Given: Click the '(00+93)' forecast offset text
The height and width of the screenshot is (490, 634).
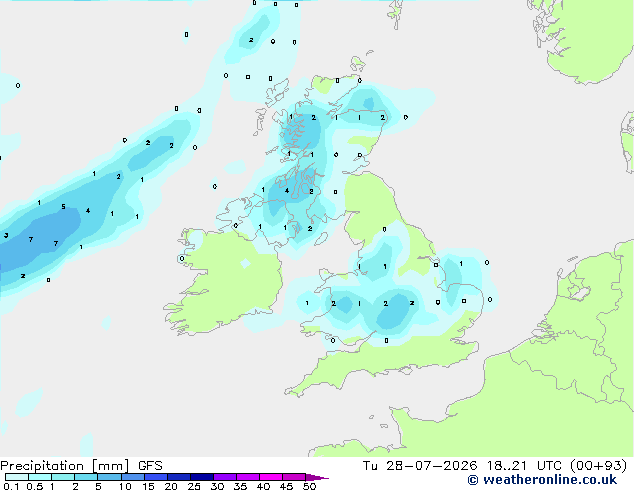Looking at the screenshot, I should coord(599,466).
